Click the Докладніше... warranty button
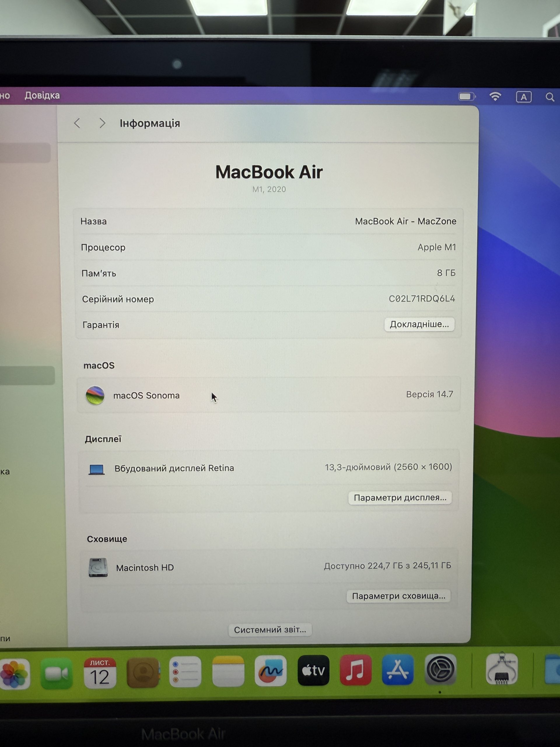560x747 pixels. [419, 324]
